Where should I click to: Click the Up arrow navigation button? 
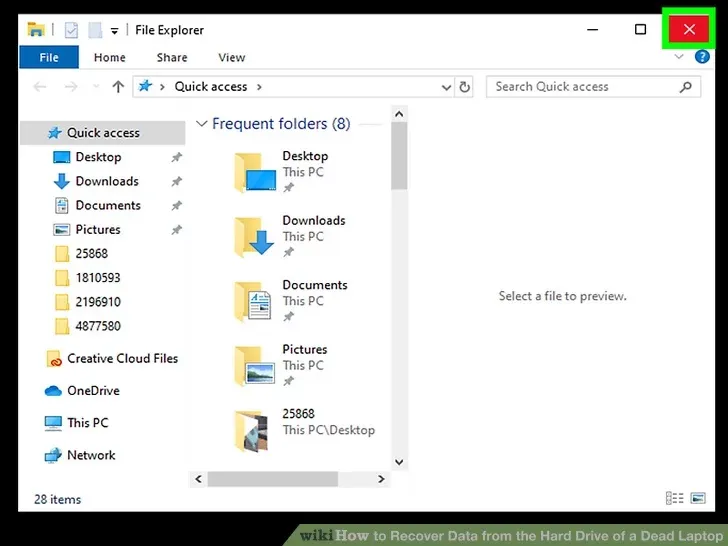tap(118, 87)
